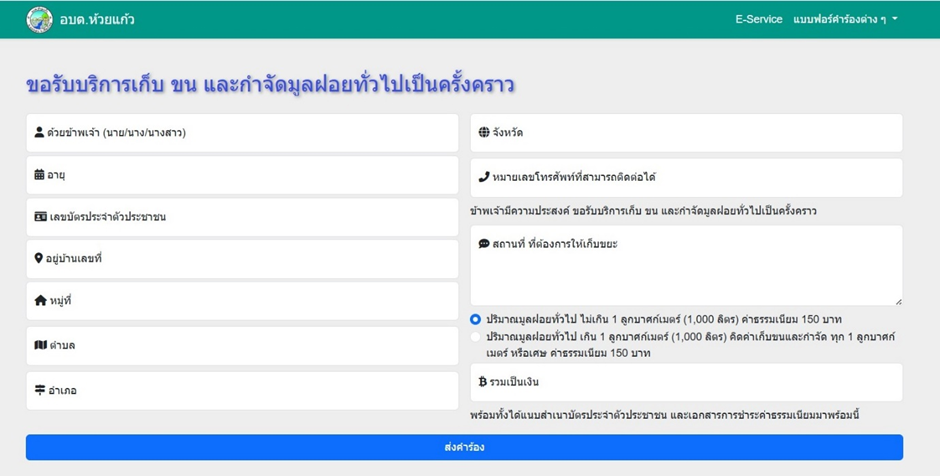The width and height of the screenshot is (940, 476).
Task: Click the person icon in name field
Action: (x=40, y=132)
